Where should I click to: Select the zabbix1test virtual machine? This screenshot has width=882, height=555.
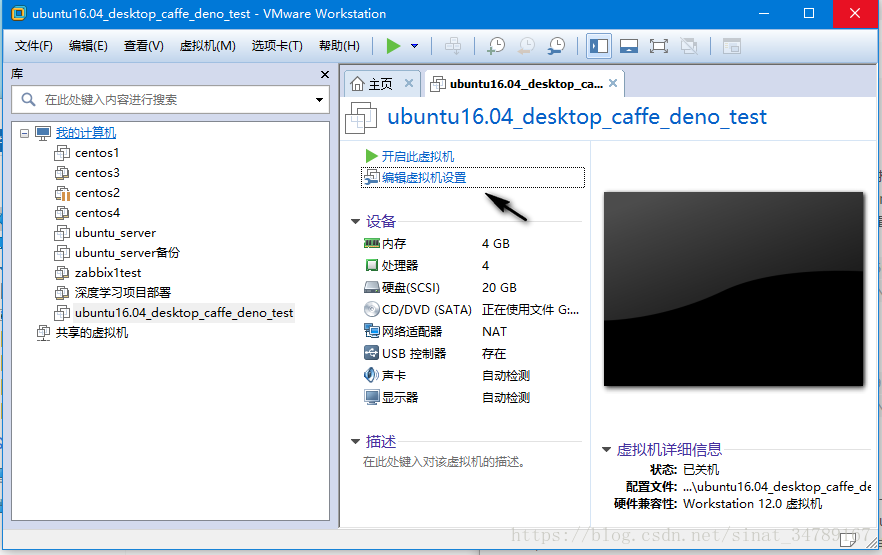tap(108, 273)
